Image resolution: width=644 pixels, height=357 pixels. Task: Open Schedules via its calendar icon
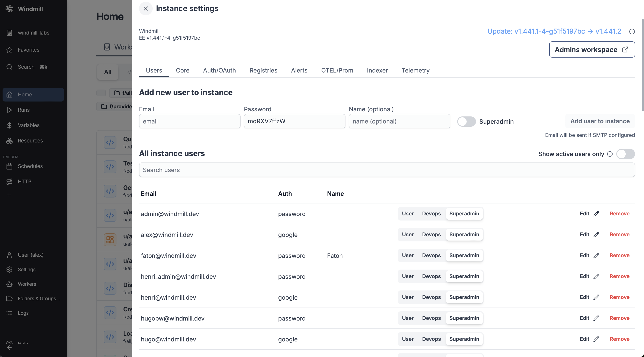pos(9,166)
